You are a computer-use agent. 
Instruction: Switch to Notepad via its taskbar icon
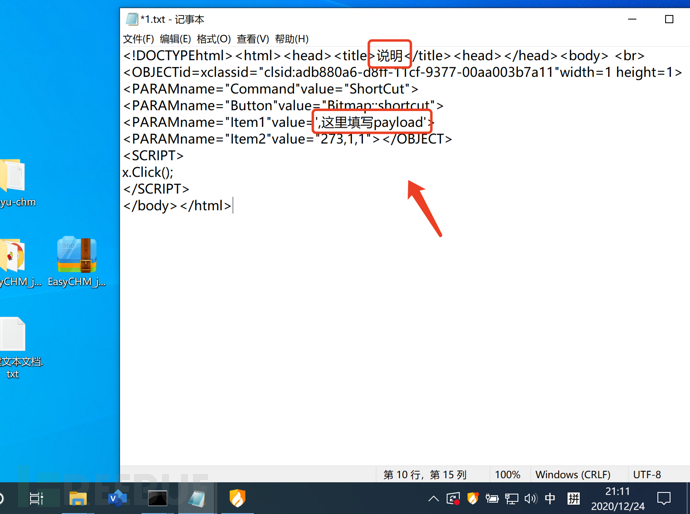tap(197, 498)
